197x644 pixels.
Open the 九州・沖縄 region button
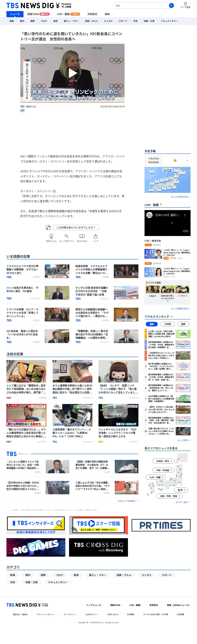tap(156, 477)
